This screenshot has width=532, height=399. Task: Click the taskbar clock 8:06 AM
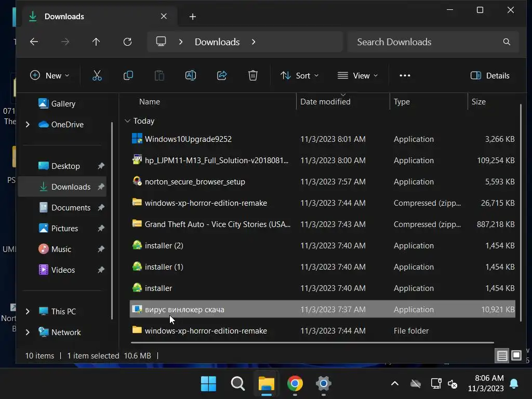click(x=489, y=378)
